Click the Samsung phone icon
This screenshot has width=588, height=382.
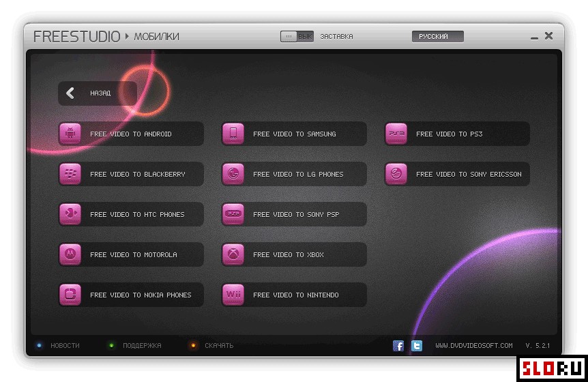pos(233,134)
